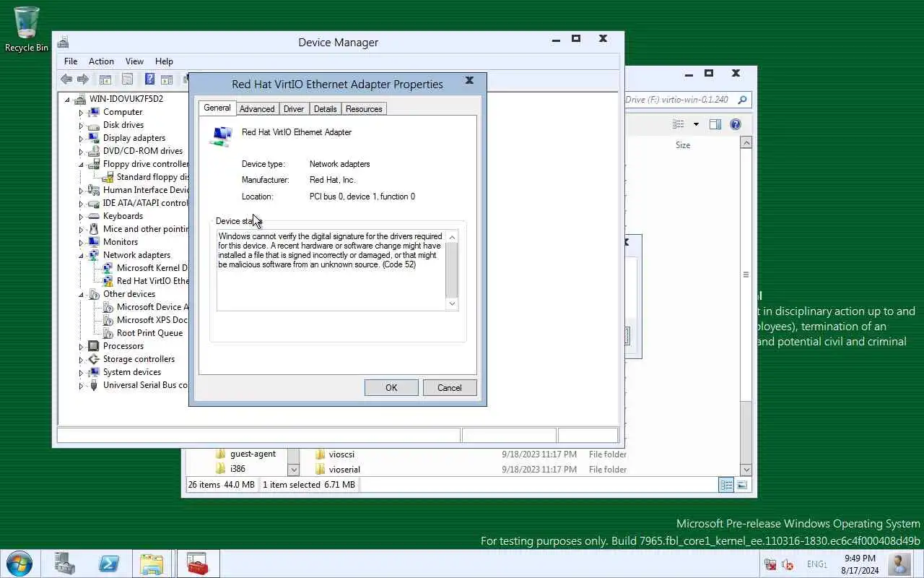Switch to the Resources tab
This screenshot has width=924, height=578.
(x=364, y=109)
